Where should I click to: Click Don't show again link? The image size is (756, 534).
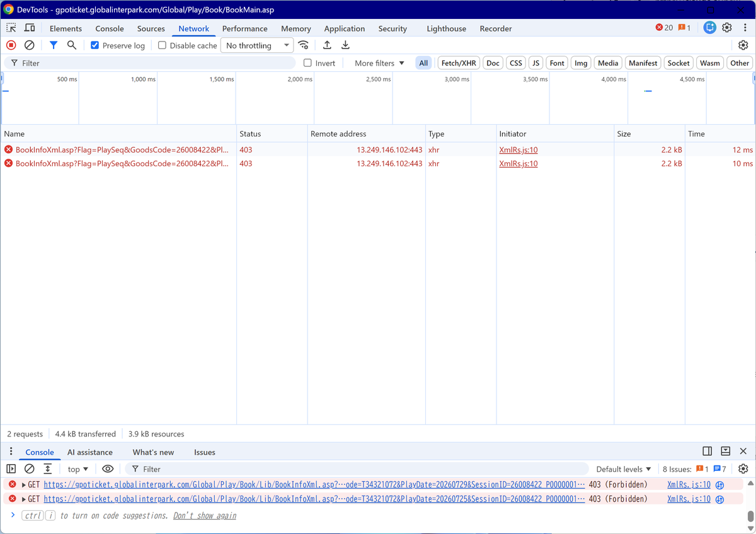[205, 516]
